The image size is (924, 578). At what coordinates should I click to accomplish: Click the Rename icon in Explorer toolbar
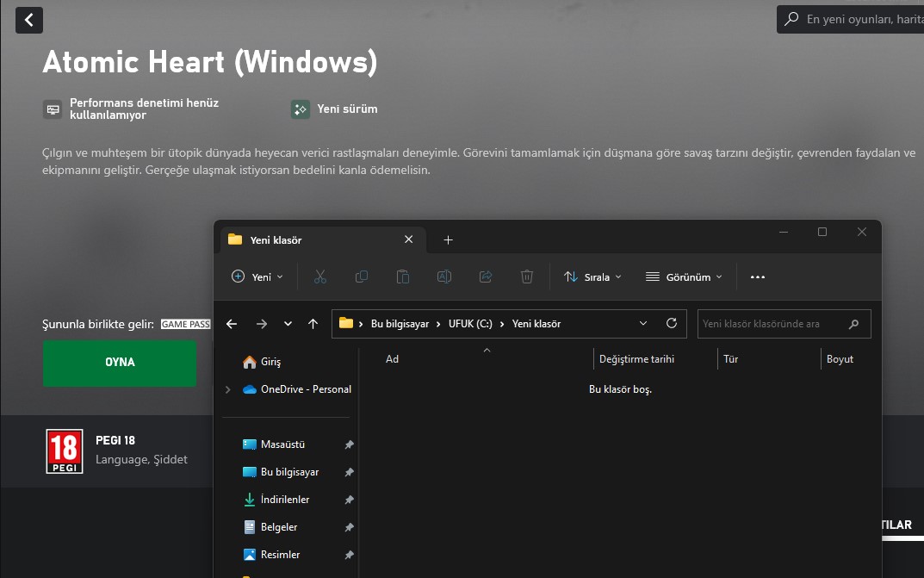pos(443,277)
